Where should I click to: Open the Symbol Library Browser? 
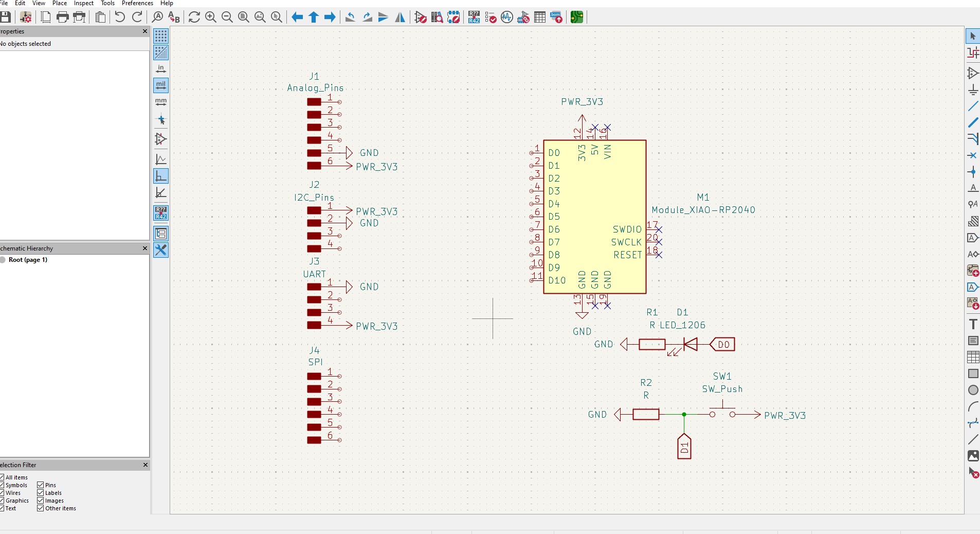coord(437,17)
